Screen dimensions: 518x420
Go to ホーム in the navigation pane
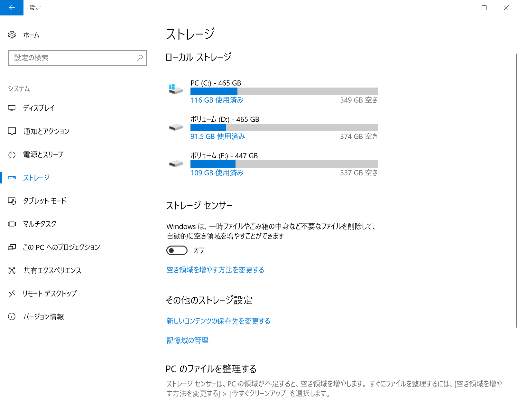(x=31, y=35)
